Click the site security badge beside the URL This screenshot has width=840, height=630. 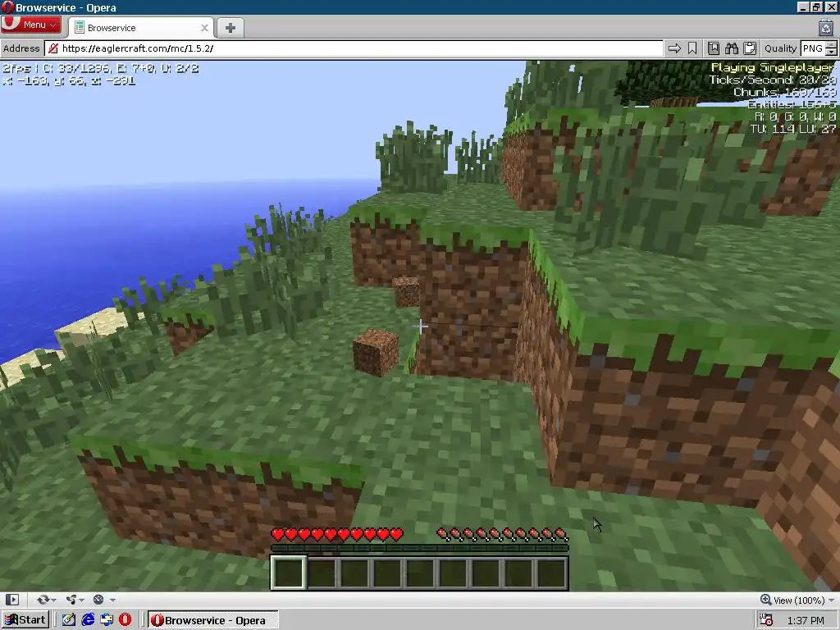coord(53,48)
